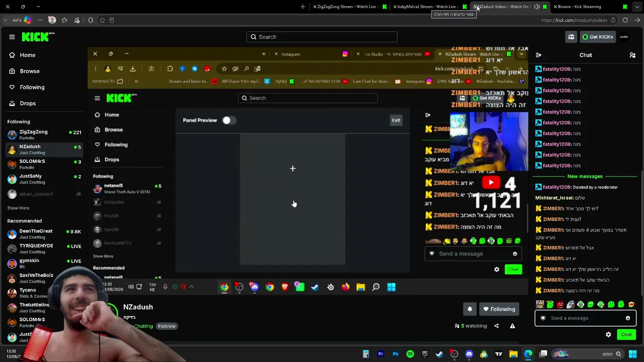Report the stream with the warning icon
This screenshot has height=362, width=644.
pos(512,326)
